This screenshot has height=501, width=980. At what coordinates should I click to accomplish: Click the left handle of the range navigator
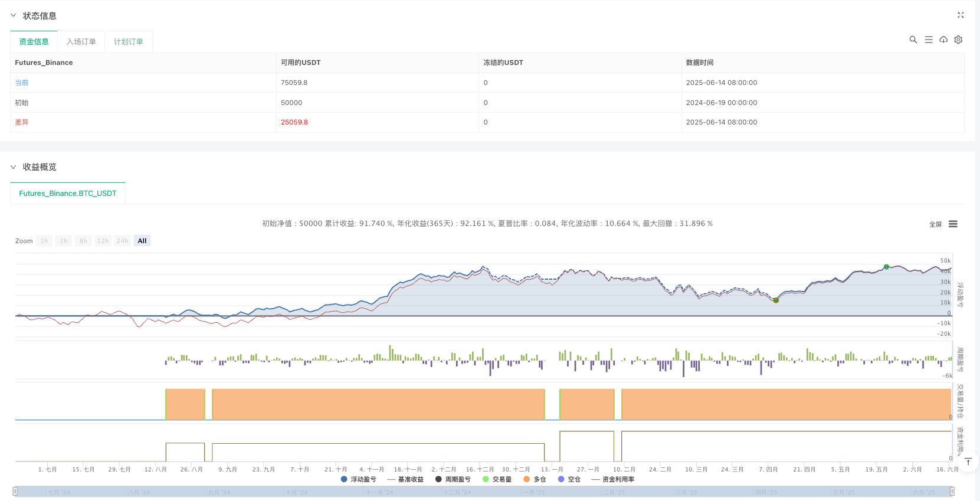(x=15, y=491)
